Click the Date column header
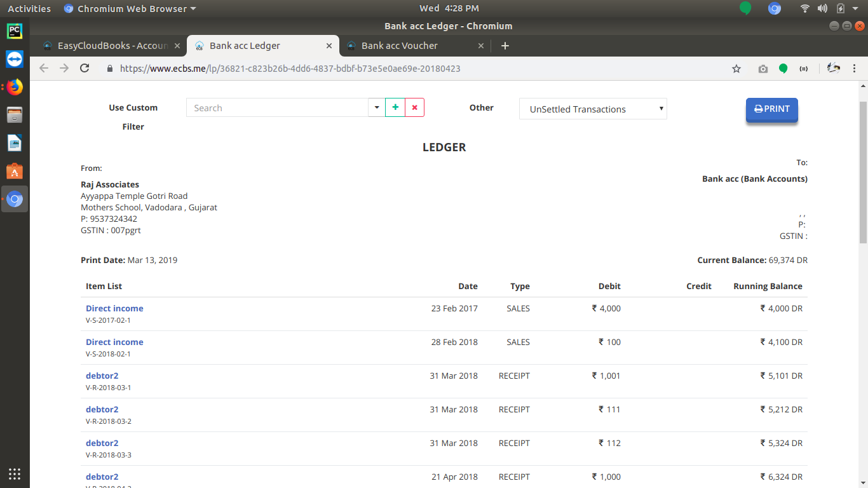 coord(468,286)
